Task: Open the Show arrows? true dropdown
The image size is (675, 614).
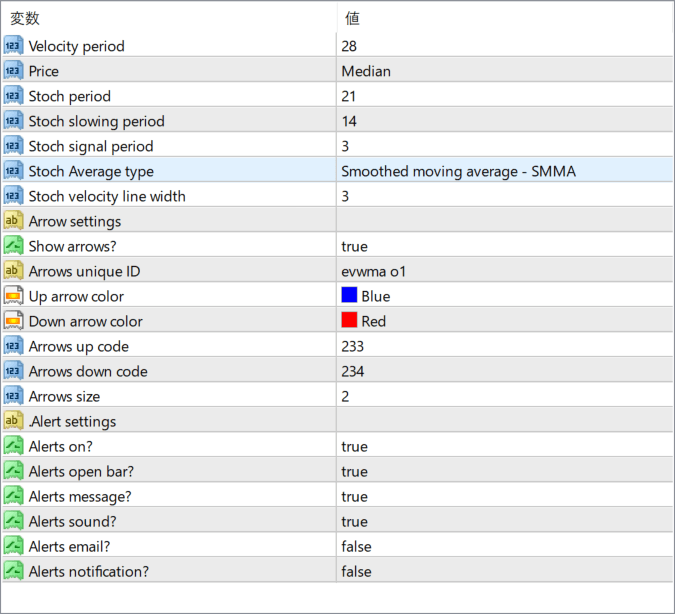Action: pyautogui.click(x=354, y=246)
